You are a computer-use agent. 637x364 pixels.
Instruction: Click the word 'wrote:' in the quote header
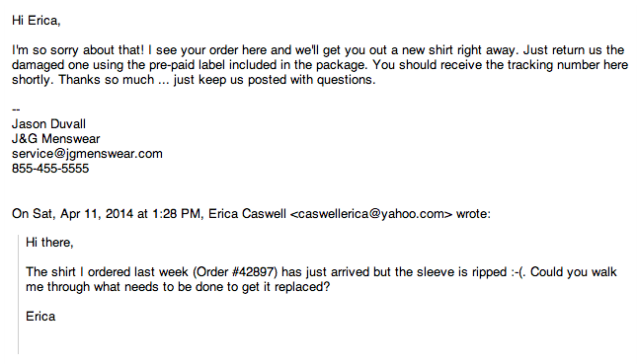473,214
